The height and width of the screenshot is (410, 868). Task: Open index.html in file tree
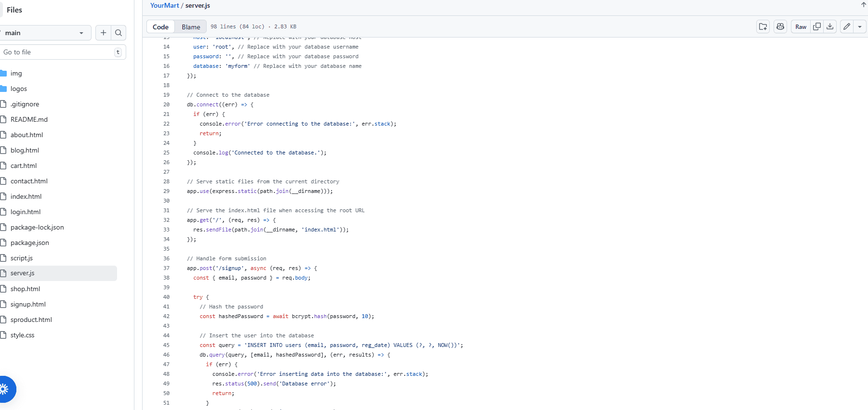26,196
